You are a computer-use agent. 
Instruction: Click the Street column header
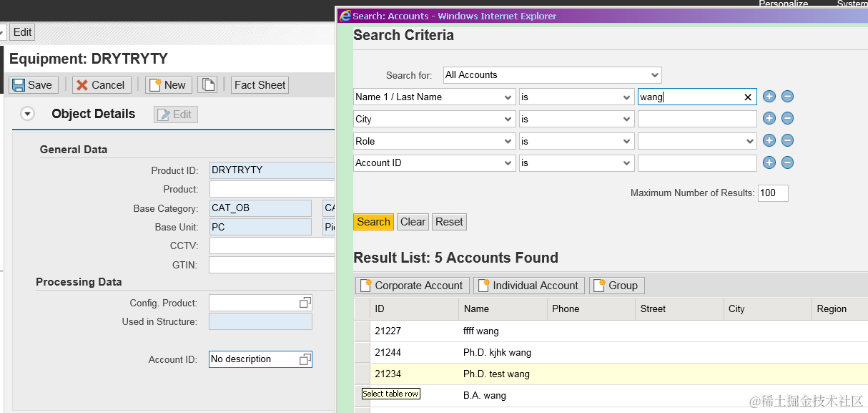click(x=679, y=309)
